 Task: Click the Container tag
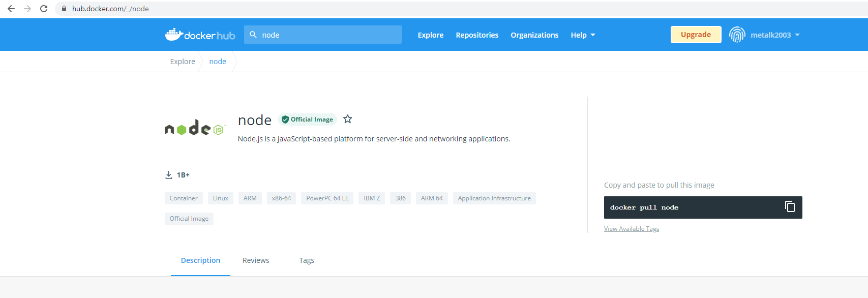[x=184, y=198]
